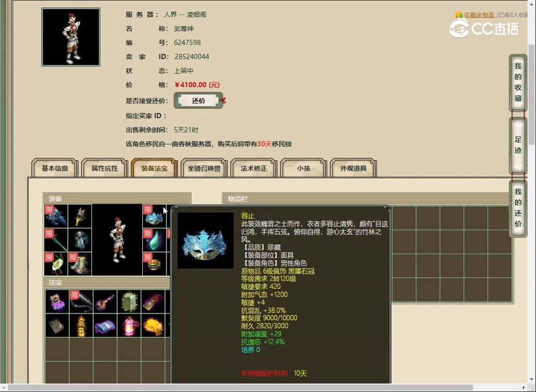
Task: Select the purple beads icon in 法宝 panel
Action: [x=57, y=303]
